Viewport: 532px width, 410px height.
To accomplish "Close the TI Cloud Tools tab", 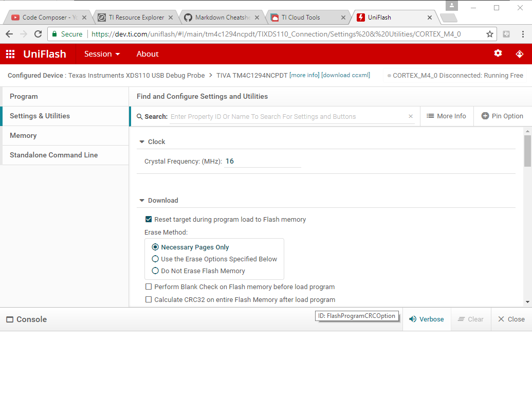I will click(x=343, y=17).
